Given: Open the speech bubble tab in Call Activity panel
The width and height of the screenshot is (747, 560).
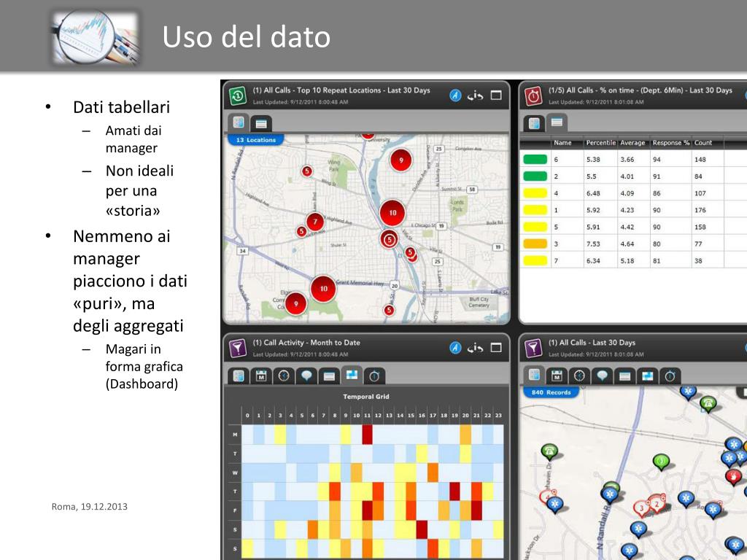Looking at the screenshot, I should [x=306, y=376].
